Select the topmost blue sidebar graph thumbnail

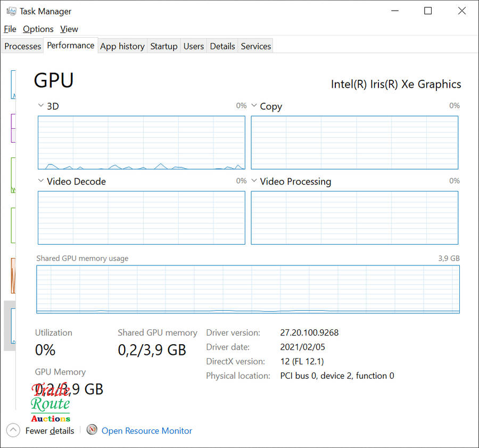[13, 84]
